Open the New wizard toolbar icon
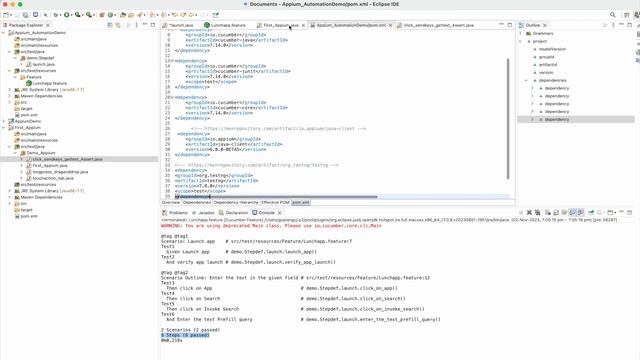 6,15
